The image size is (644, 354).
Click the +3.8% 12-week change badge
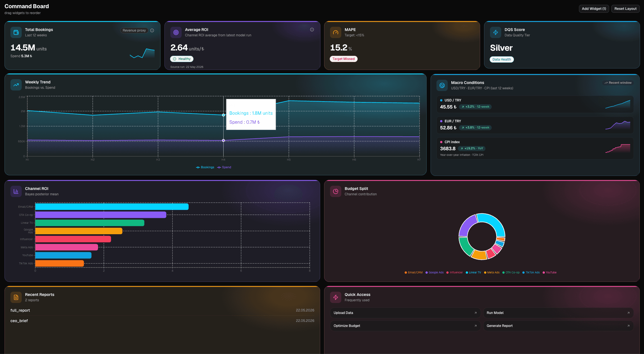coord(475,128)
